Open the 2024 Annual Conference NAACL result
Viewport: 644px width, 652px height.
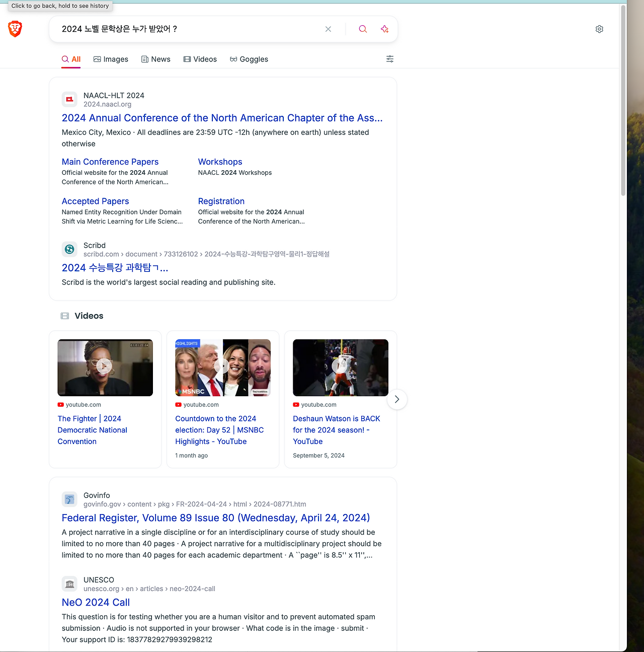222,118
